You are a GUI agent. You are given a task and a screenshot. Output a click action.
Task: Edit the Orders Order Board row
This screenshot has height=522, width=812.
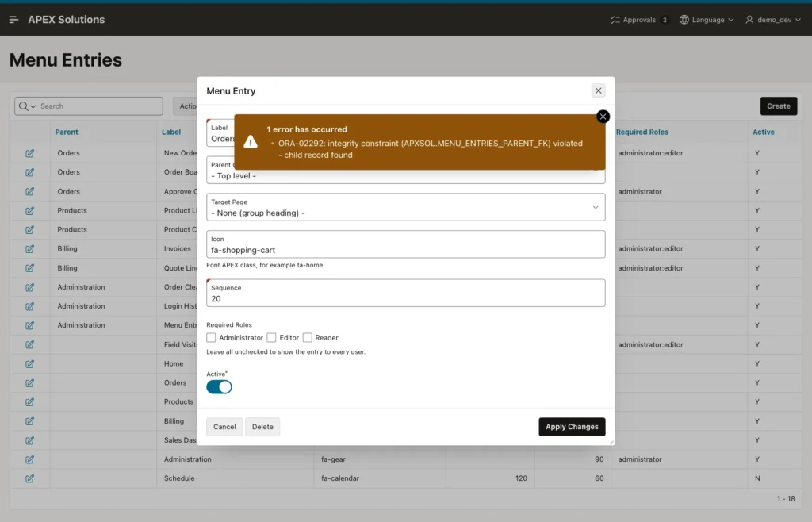tap(29, 172)
